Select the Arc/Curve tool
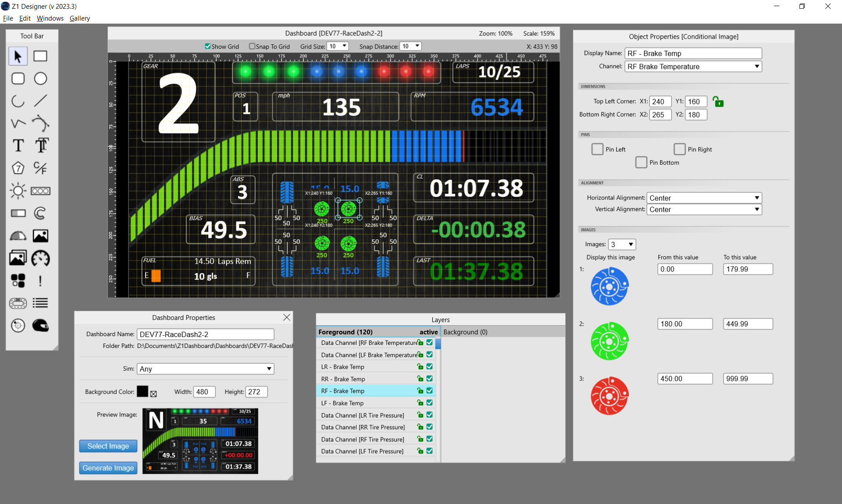 [x=18, y=100]
